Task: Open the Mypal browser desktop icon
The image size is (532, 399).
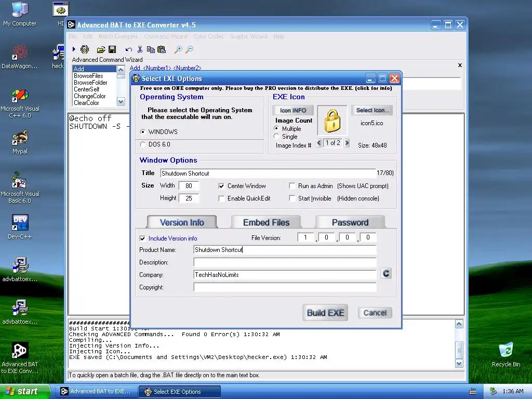Action: (20, 142)
